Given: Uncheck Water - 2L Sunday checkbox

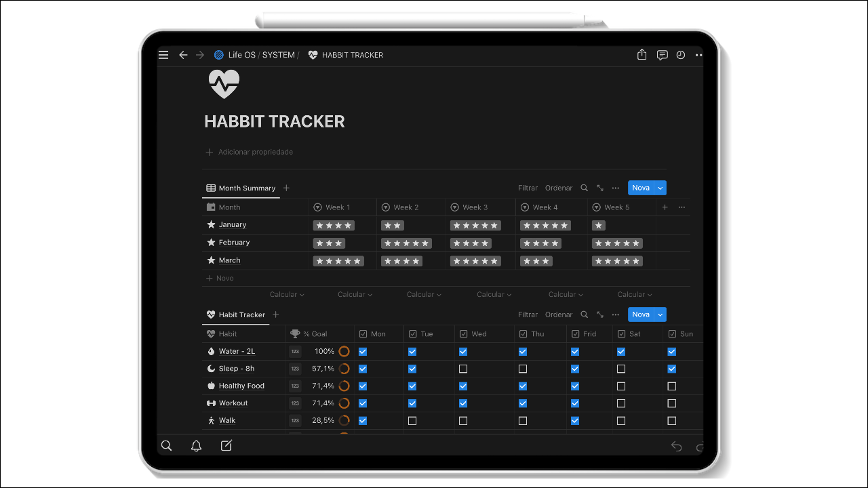Looking at the screenshot, I should (x=672, y=352).
